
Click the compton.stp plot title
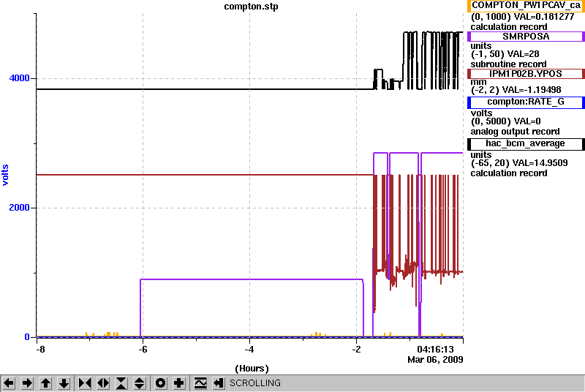click(251, 7)
